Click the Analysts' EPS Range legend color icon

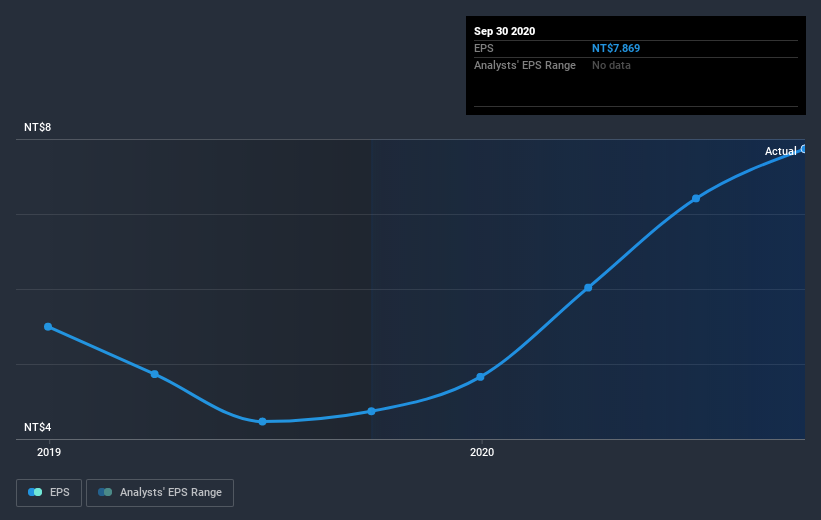(x=105, y=492)
